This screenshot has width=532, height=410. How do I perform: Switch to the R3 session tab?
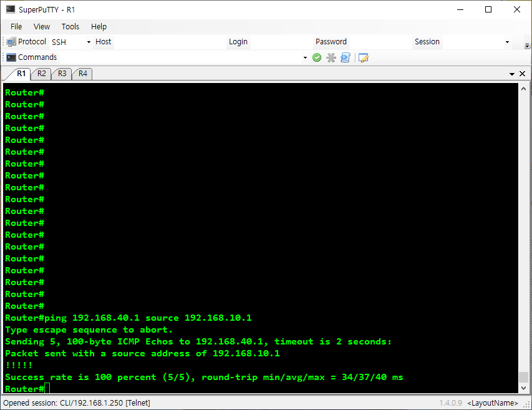[62, 74]
